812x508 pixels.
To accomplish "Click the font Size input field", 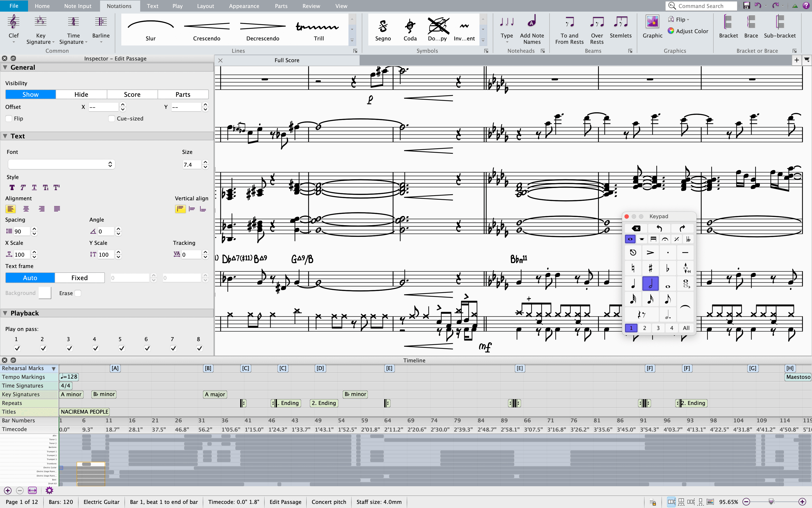I will (x=192, y=165).
